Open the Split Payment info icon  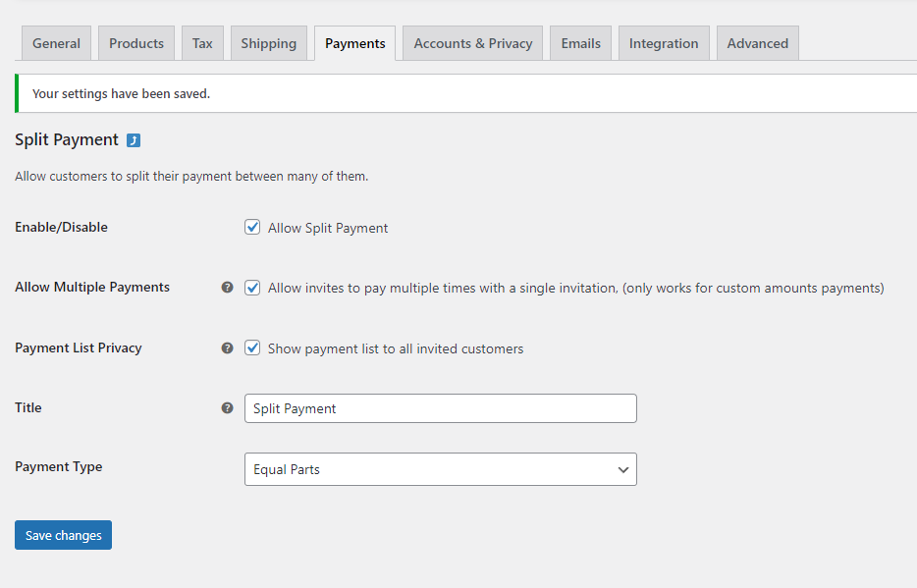coord(134,140)
